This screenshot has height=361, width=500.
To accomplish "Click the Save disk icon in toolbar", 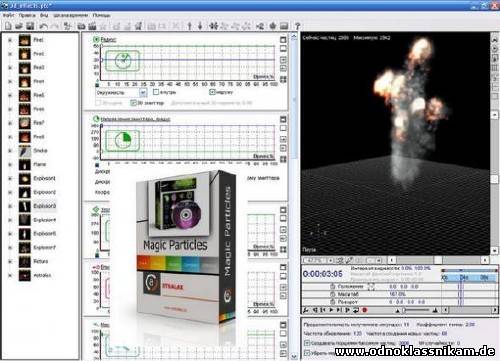I will (30, 26).
